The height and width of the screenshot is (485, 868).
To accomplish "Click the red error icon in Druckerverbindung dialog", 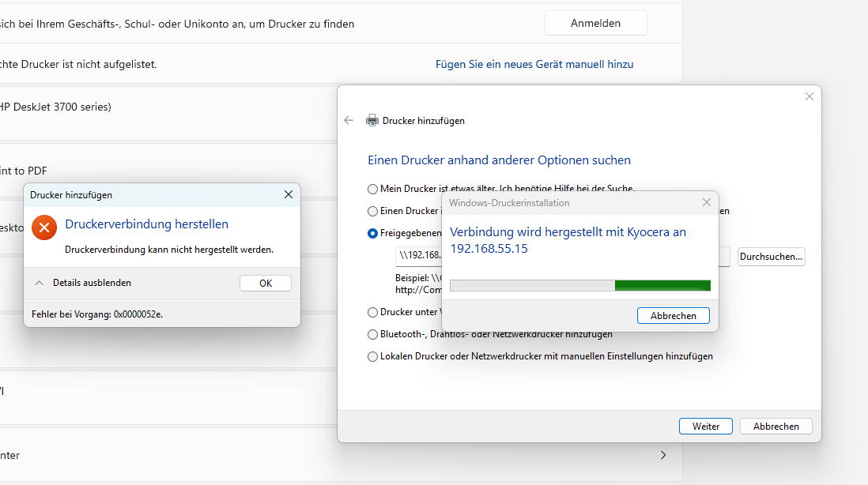I will point(43,227).
